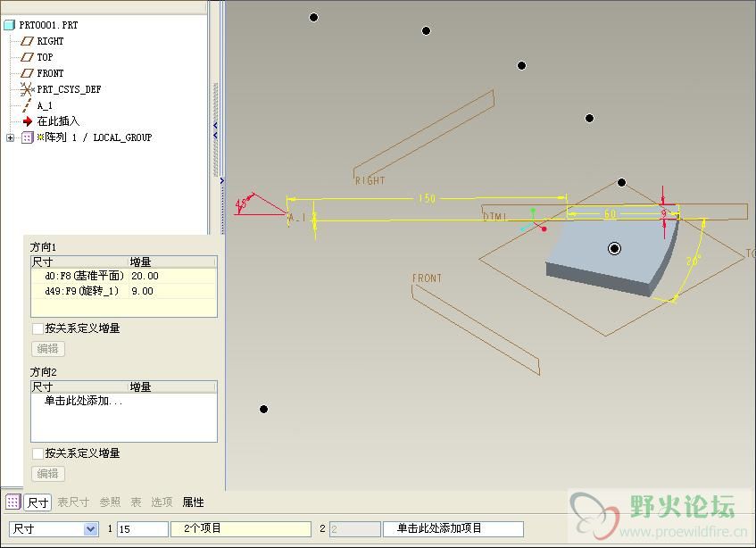Enable 按关系定义增量 under 方向2

point(37,453)
